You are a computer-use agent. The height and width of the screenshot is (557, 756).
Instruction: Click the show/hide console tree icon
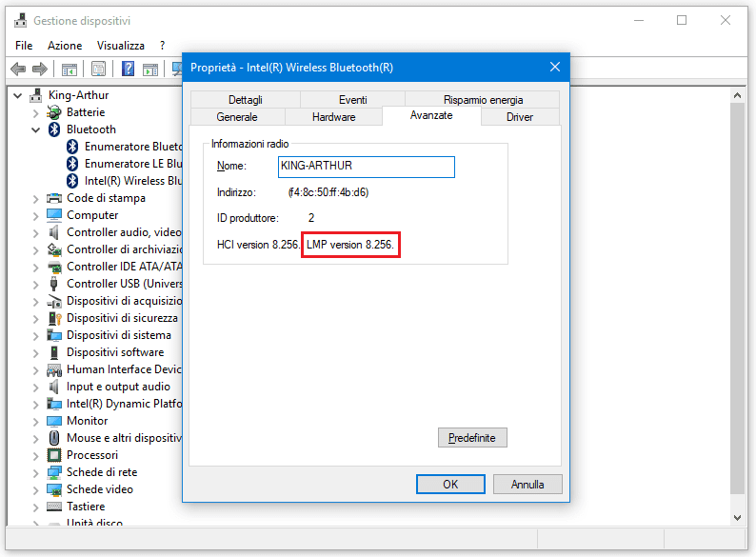tap(69, 69)
